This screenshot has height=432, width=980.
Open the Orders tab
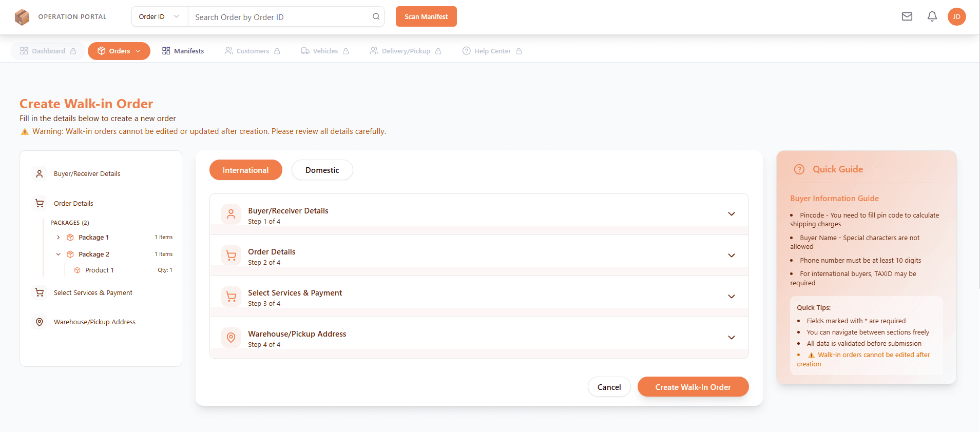(x=119, y=51)
